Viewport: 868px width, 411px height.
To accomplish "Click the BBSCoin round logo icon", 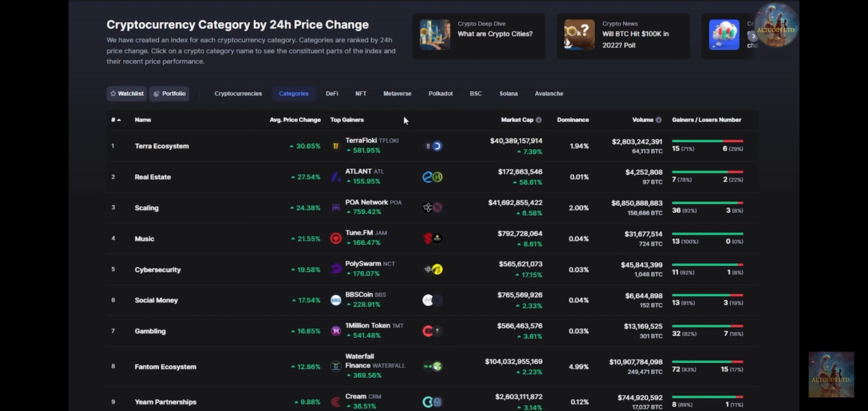I will (336, 300).
